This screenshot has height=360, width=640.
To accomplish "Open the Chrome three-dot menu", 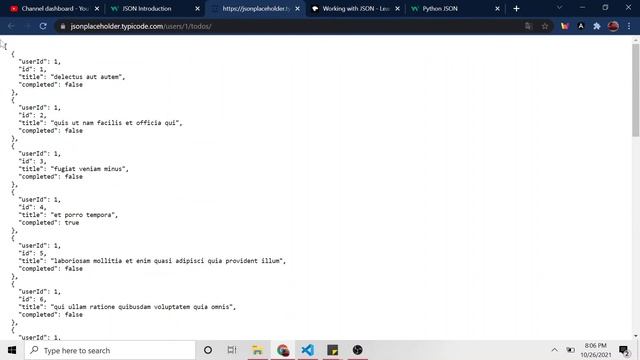I will [629, 26].
